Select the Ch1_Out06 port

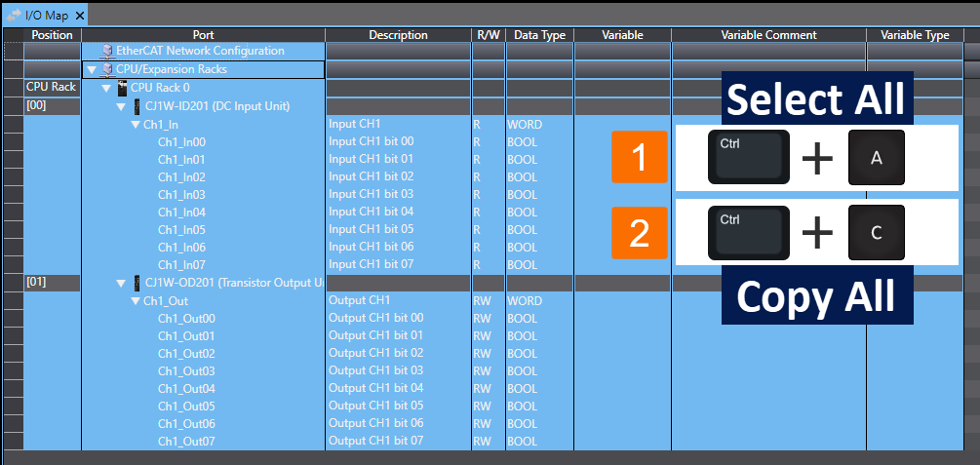tap(187, 424)
